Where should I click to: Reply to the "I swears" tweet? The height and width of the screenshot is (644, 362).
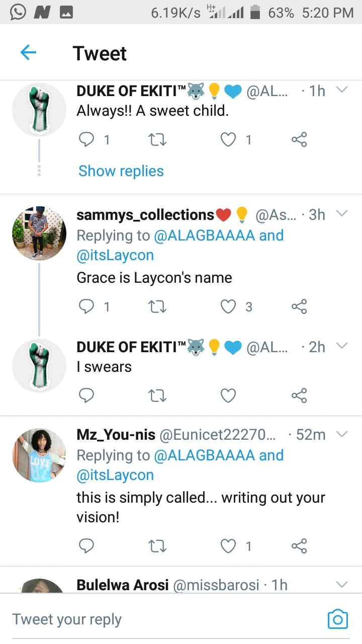(x=86, y=396)
